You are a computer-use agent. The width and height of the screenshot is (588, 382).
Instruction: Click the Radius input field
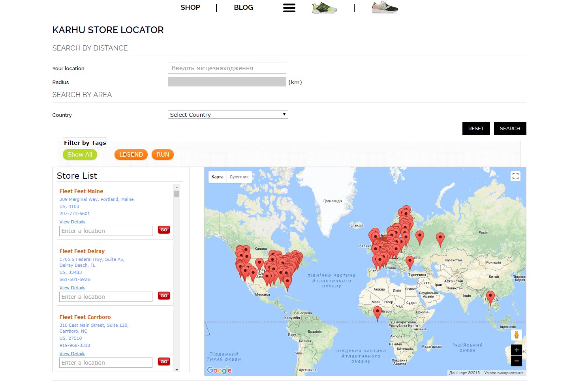pyautogui.click(x=227, y=82)
